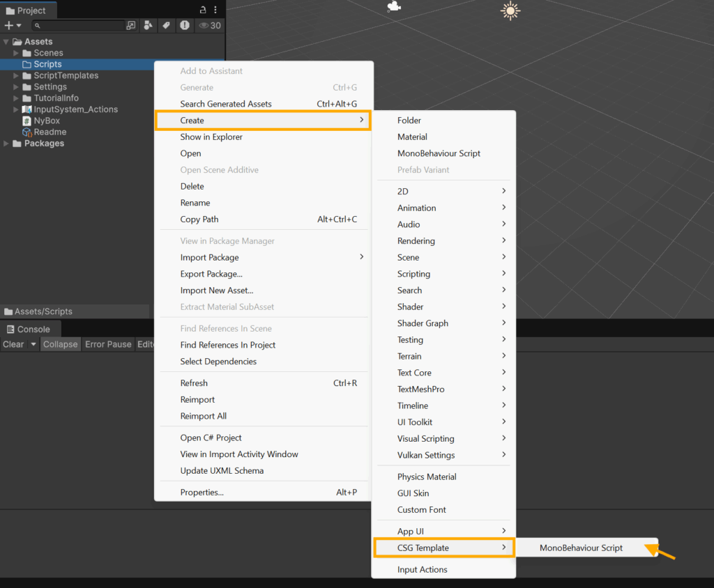Choose Open C# Project
This screenshot has height=588, width=714.
coord(264,438)
